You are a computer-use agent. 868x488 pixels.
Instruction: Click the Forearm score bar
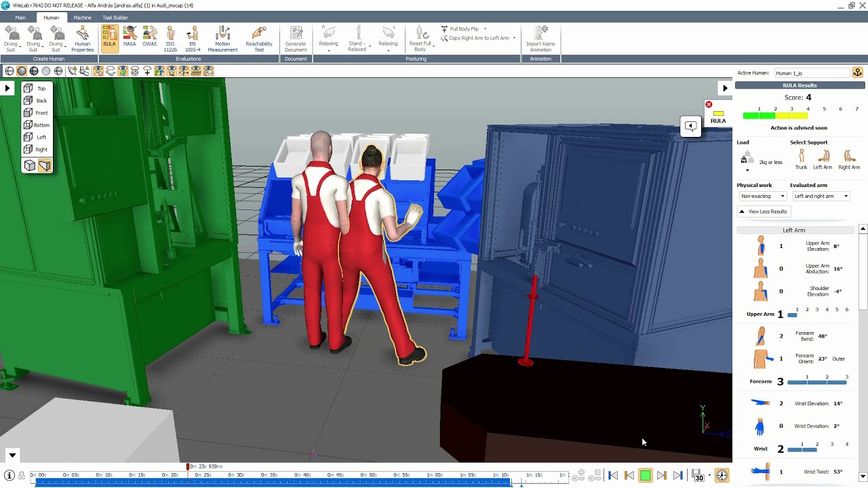[x=817, y=382]
